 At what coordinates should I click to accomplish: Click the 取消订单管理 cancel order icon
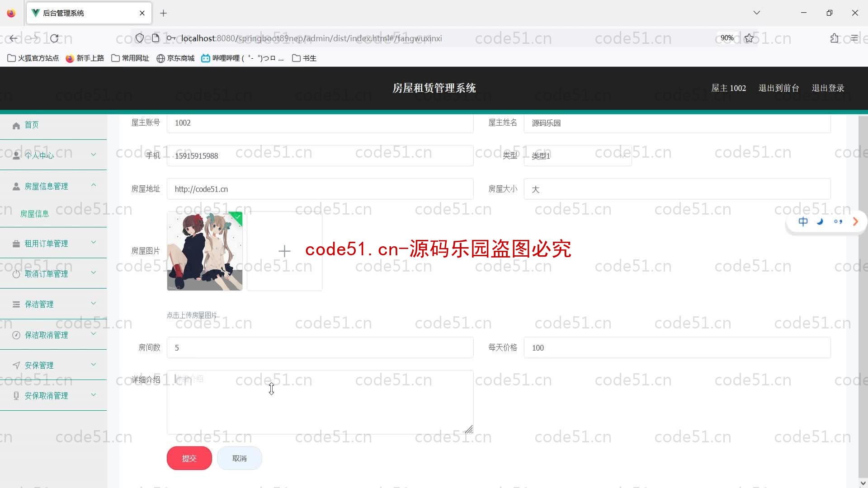coord(15,273)
